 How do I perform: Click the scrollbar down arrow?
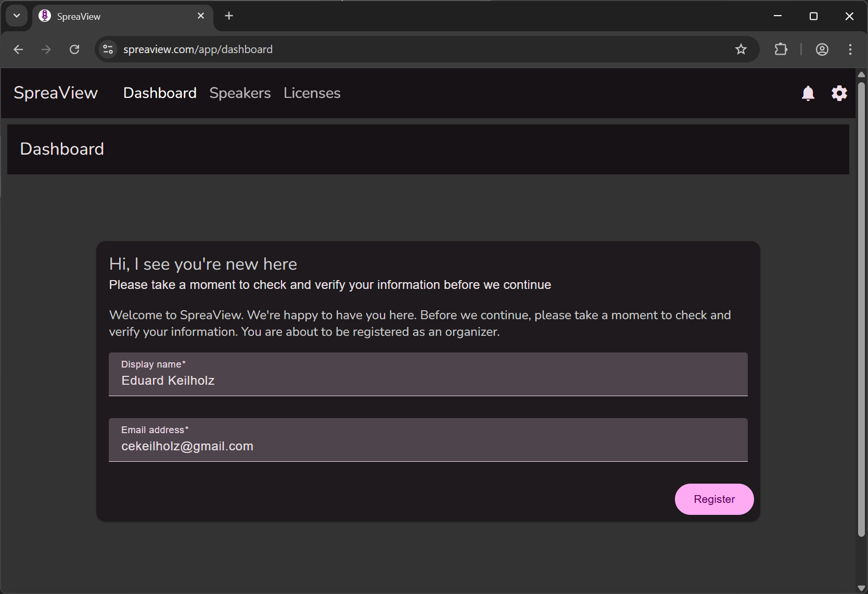(861, 588)
